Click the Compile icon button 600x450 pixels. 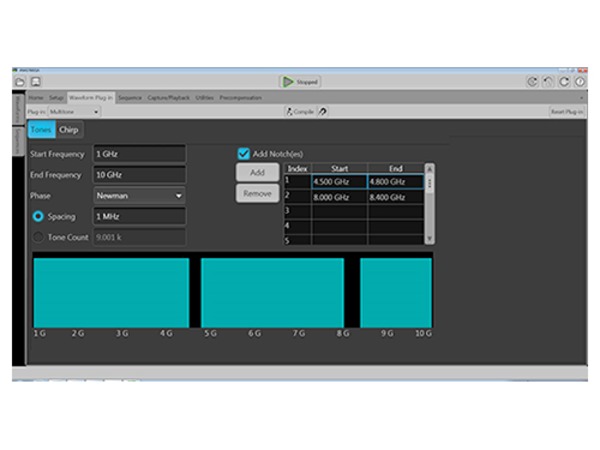303,112
